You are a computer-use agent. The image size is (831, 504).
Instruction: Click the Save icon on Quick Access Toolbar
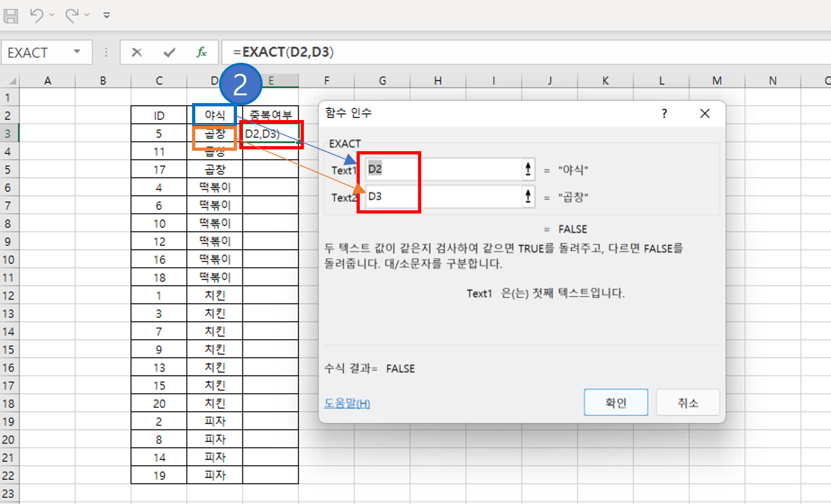coord(11,15)
